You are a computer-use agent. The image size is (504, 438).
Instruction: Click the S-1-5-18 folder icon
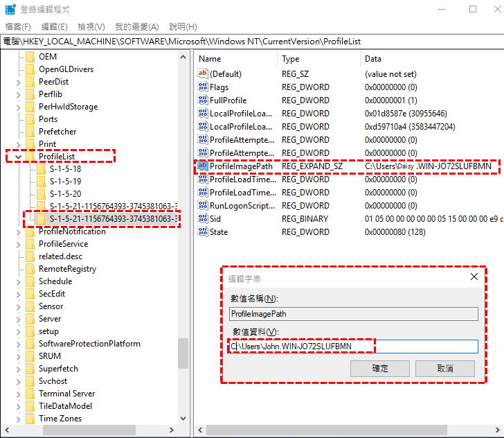(41, 169)
